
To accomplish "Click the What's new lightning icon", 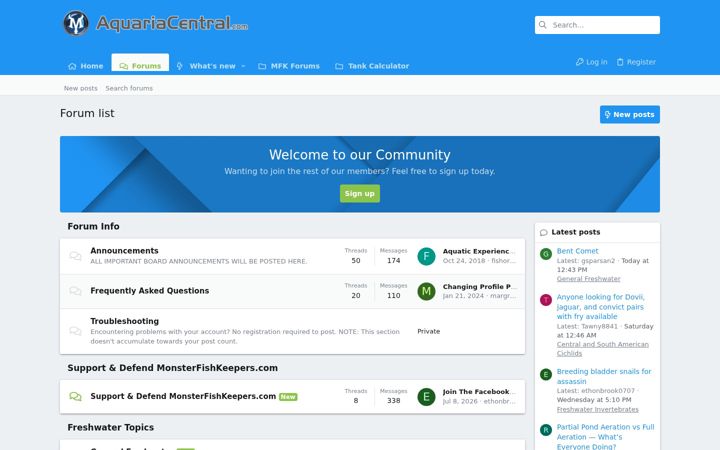I will pos(180,66).
